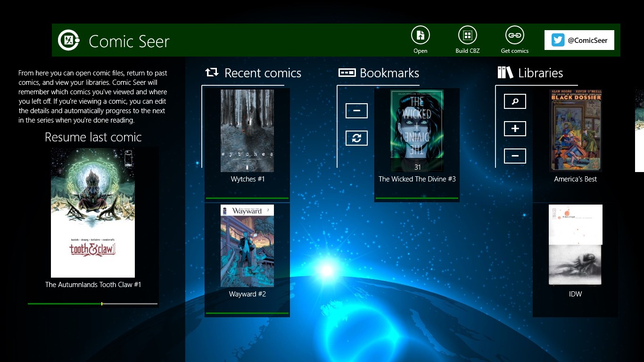Open the America's Best library

pyautogui.click(x=575, y=131)
